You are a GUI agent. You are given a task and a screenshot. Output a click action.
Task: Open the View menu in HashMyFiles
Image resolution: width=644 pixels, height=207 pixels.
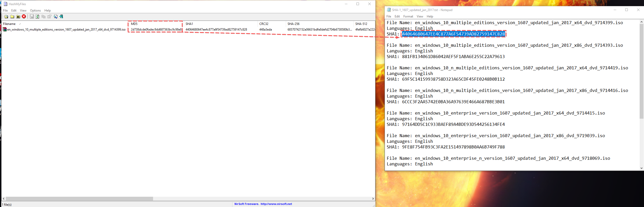[x=23, y=11]
